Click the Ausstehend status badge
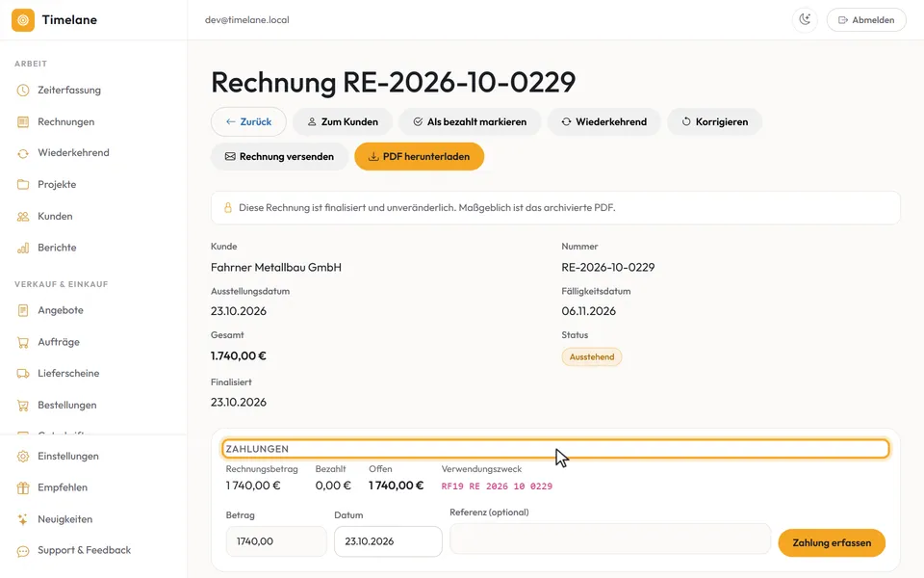The height and width of the screenshot is (578, 924). [x=592, y=357]
